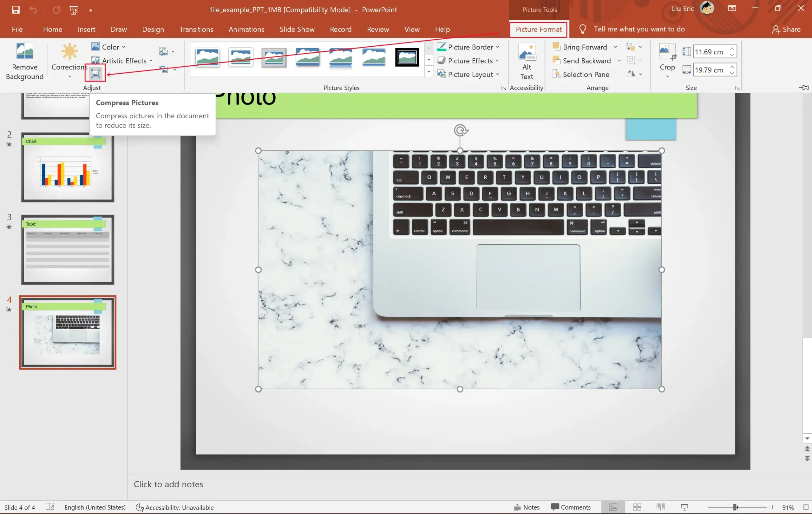Click the Send Backward button
Viewport: 812px width, 514px height.
582,61
